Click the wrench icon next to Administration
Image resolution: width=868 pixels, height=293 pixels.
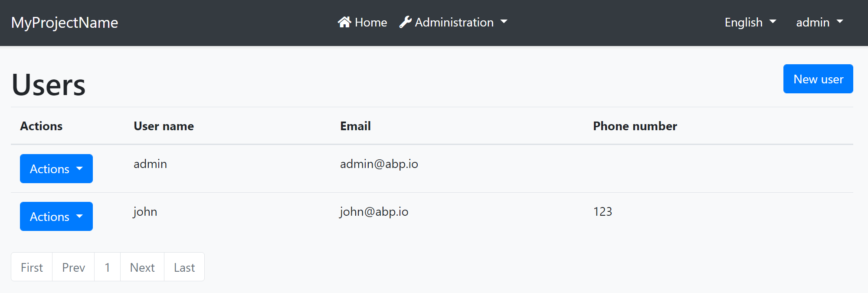[405, 22]
